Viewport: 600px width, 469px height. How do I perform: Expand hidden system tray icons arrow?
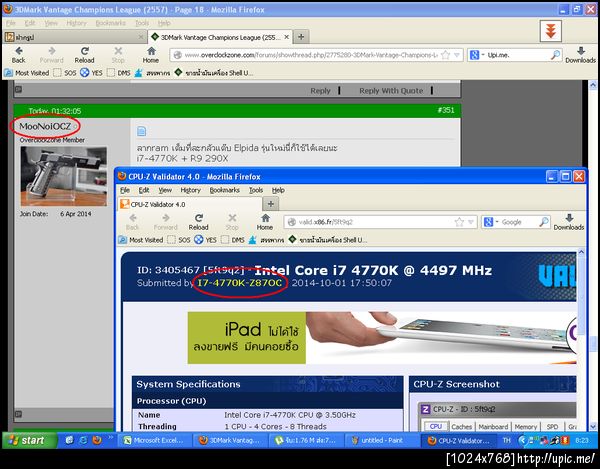[522, 441]
